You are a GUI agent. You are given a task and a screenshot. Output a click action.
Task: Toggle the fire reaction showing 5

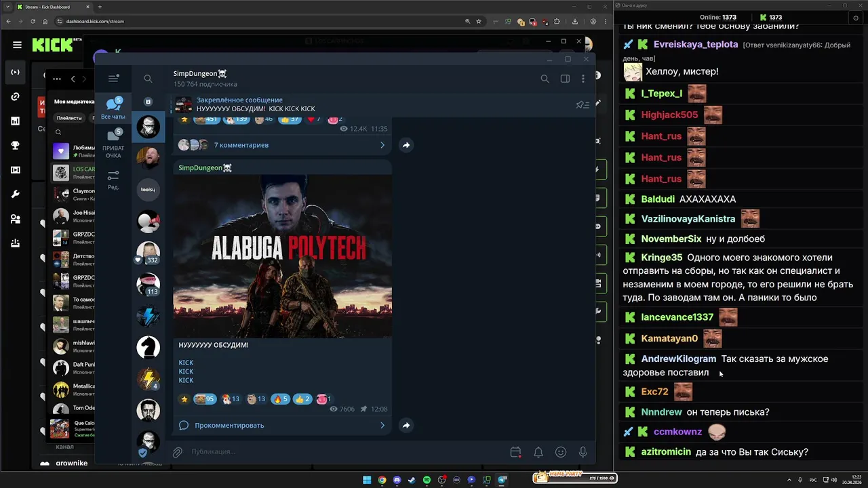pyautogui.click(x=280, y=399)
